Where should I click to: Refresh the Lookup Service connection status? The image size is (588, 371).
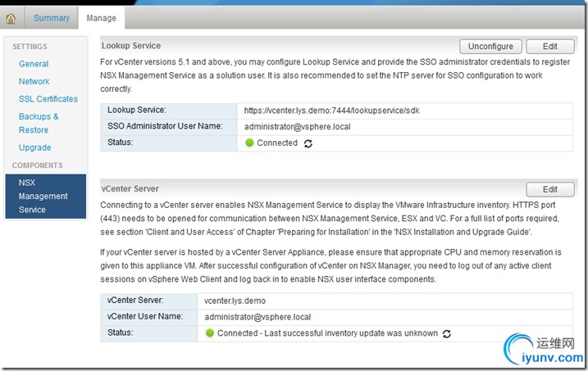click(308, 143)
